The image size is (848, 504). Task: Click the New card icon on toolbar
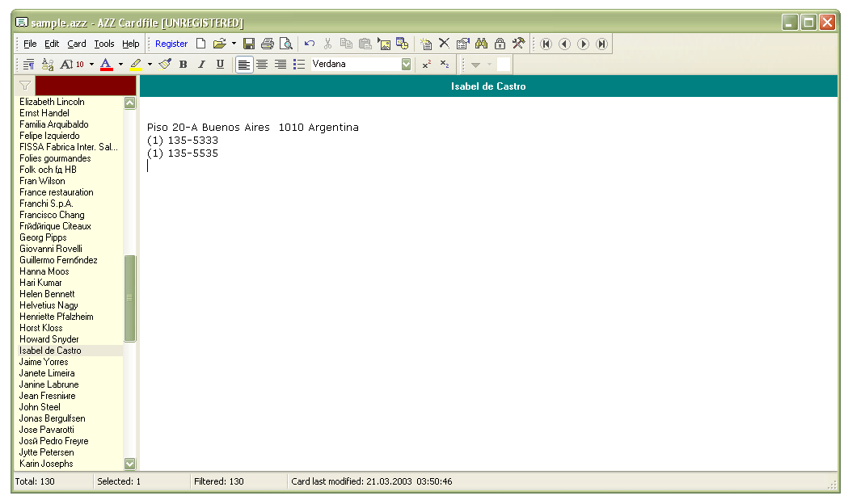[427, 44]
